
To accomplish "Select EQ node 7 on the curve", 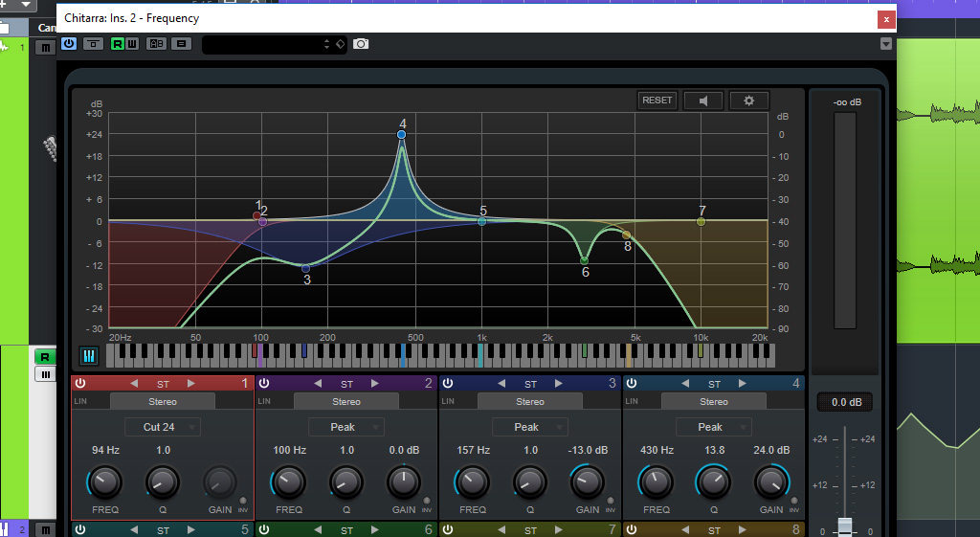I will pos(701,221).
